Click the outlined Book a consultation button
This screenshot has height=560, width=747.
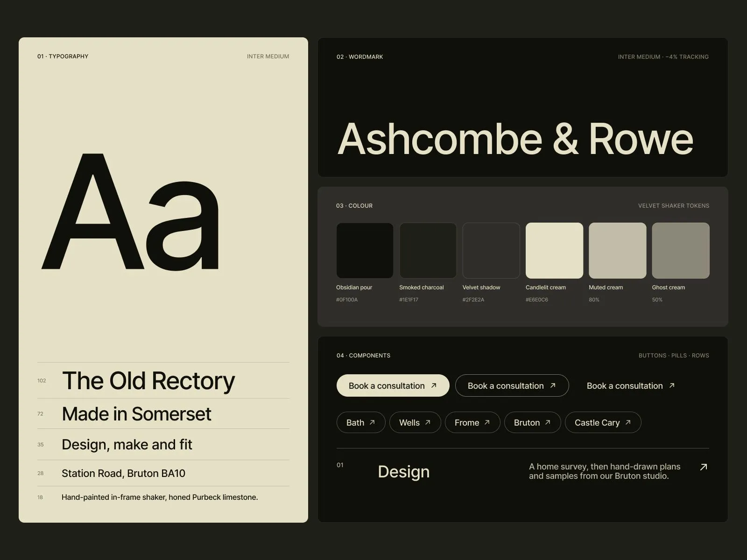coord(512,385)
